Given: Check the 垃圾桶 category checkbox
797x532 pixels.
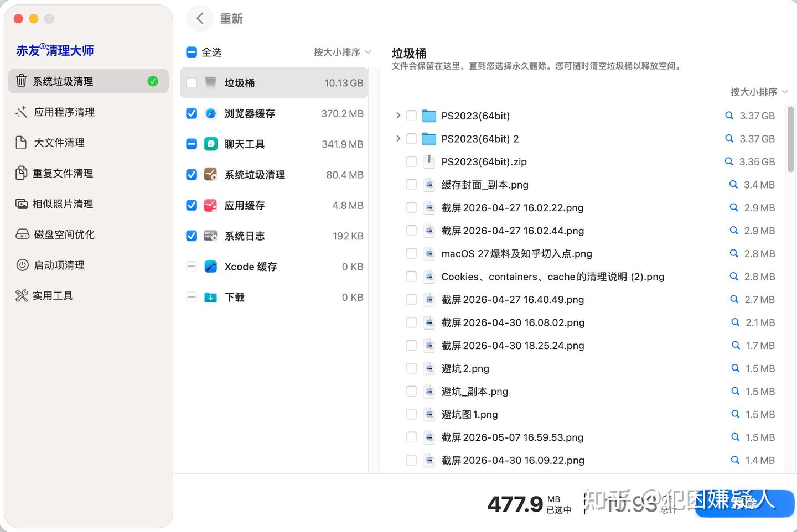Looking at the screenshot, I should click(x=192, y=83).
